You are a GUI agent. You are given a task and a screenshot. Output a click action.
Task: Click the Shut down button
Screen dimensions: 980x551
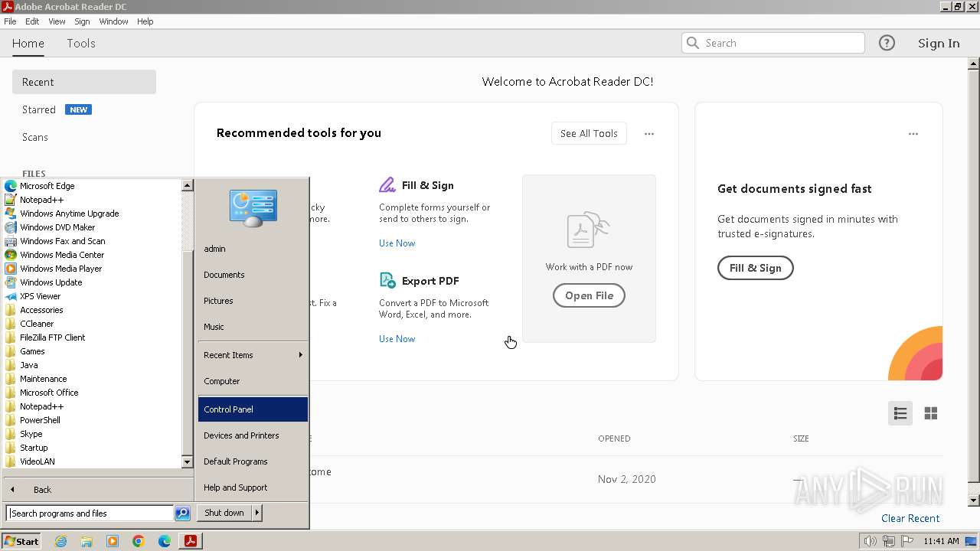tap(224, 513)
